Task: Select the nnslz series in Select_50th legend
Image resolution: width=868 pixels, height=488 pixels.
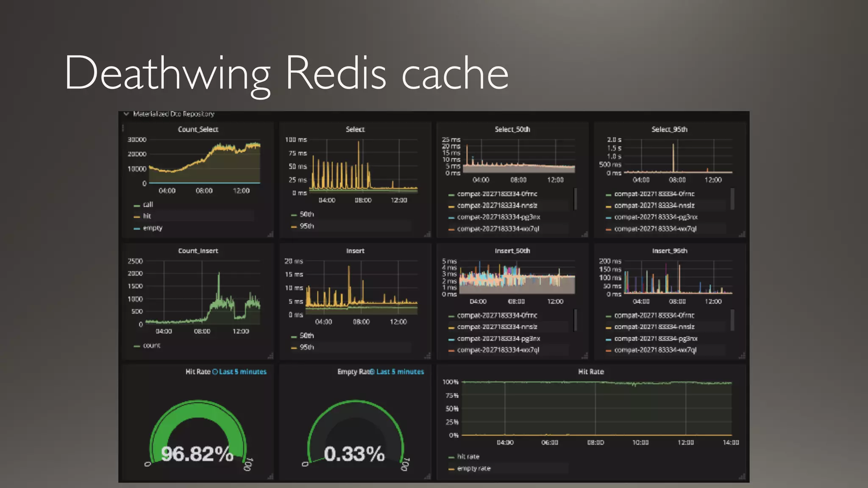Action: pos(497,205)
